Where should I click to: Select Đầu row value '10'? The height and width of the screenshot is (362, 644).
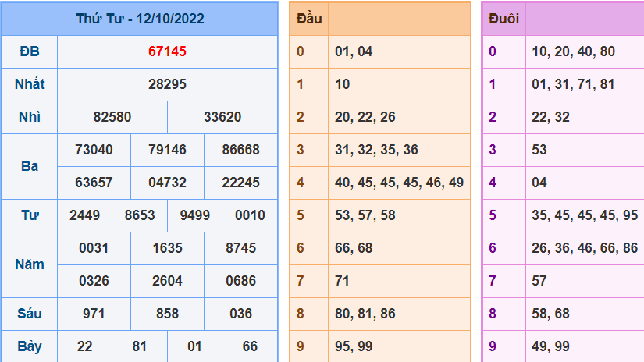[x=342, y=84]
